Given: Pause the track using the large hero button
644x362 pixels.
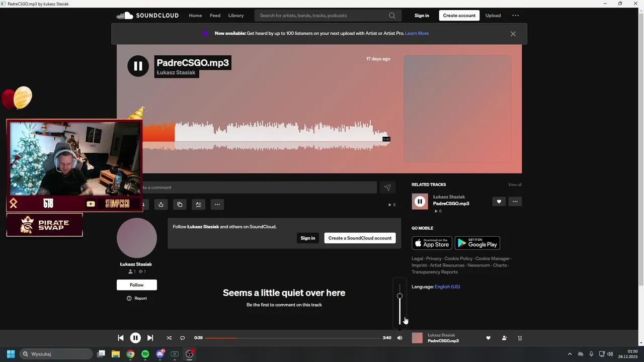Looking at the screenshot, I should pyautogui.click(x=138, y=66).
